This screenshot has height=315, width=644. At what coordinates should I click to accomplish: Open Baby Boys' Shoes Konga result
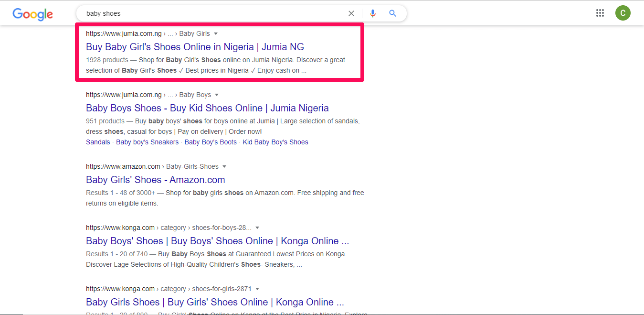coord(217,241)
